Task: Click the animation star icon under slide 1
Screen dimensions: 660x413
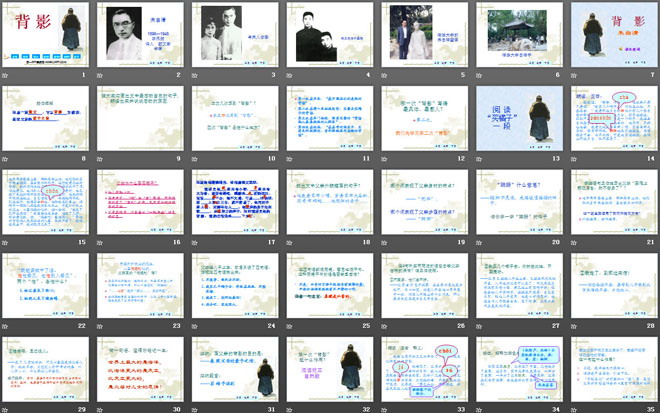Action: click(7, 75)
